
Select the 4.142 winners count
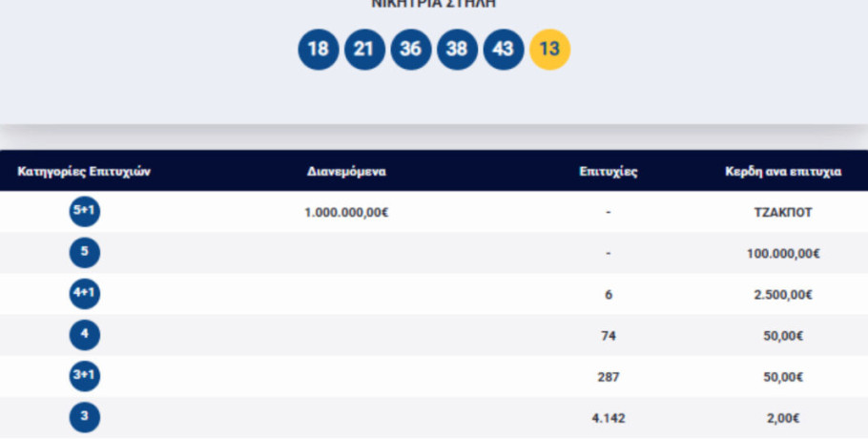(x=608, y=418)
